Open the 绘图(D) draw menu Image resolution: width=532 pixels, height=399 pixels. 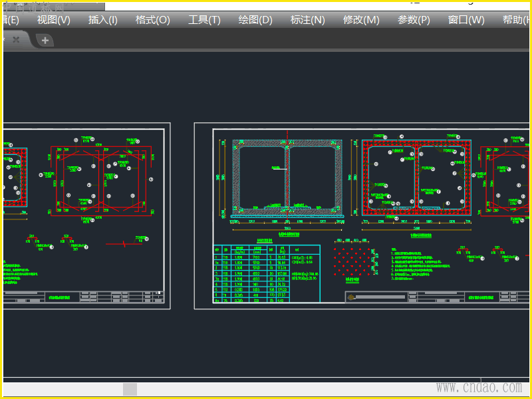pos(255,20)
